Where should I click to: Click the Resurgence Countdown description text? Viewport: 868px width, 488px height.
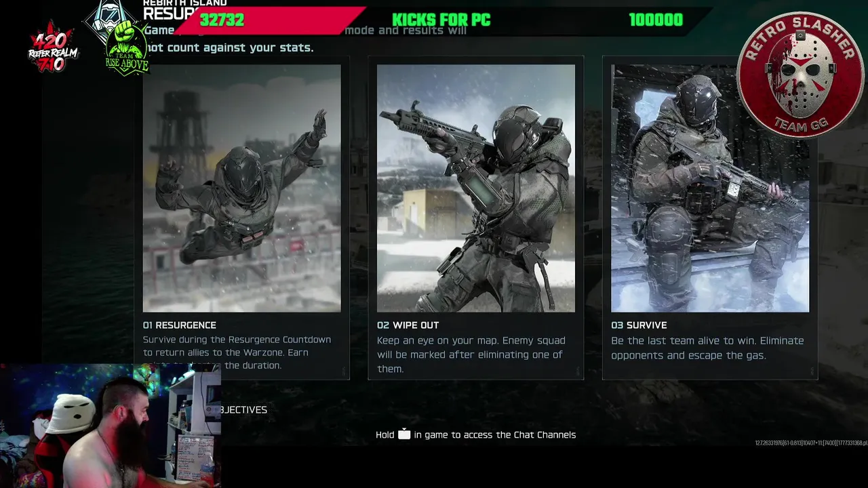pos(237,352)
